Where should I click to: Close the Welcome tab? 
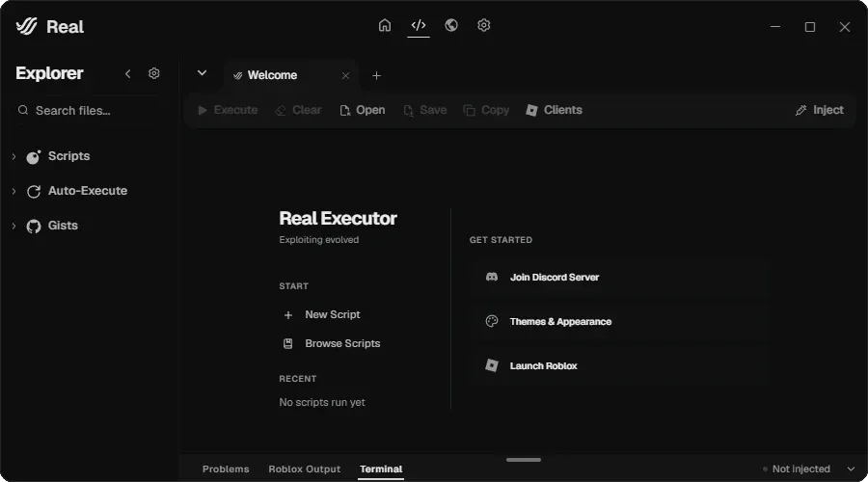(345, 76)
